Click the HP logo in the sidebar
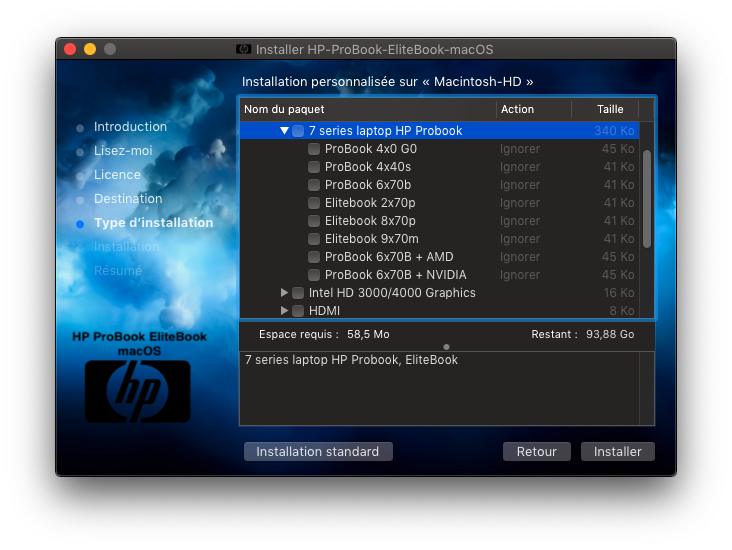 [x=138, y=391]
